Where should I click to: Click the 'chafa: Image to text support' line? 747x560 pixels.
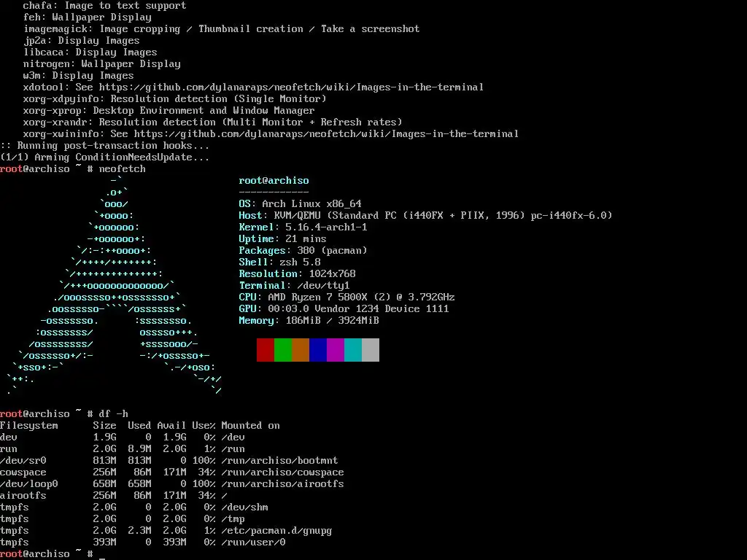point(105,6)
